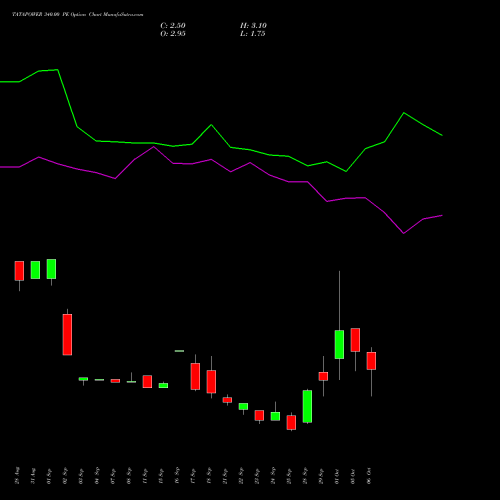This screenshot has width=500, height=500.
Task: Click the red candle above 28 Aug
Action: point(19,271)
